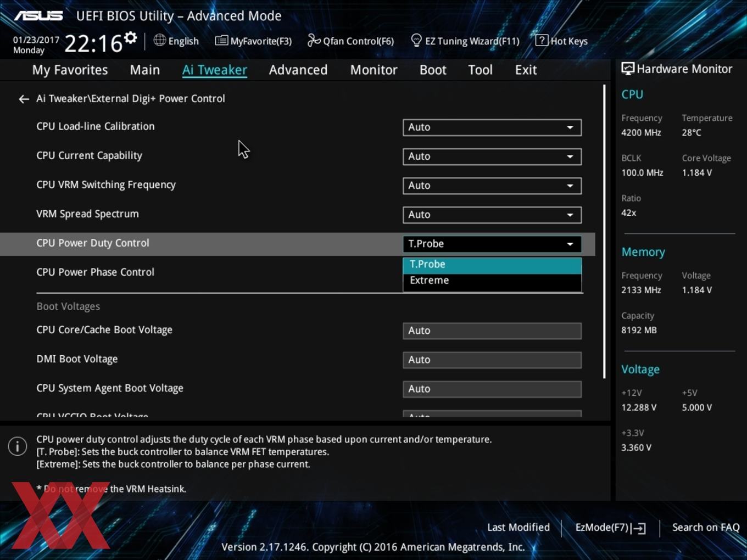Click the EZ Tuning Wizard lightbulb icon
The image size is (747, 560).
point(416,40)
